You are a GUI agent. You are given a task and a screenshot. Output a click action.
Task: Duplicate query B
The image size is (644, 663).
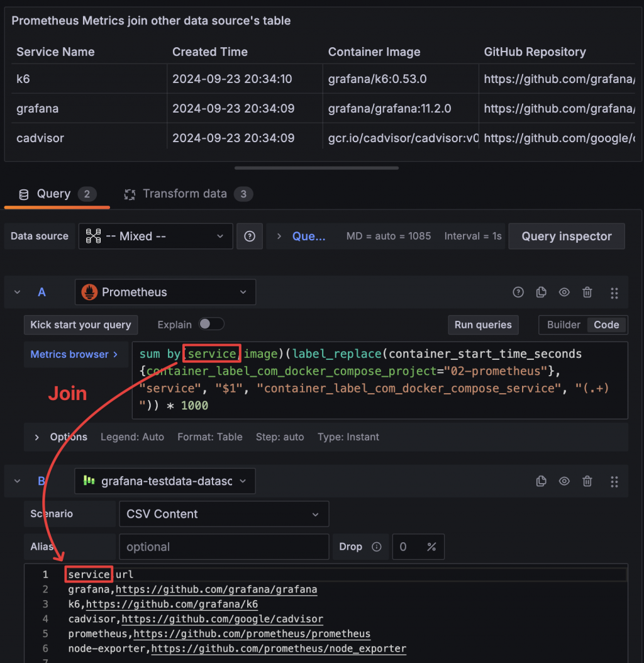point(541,481)
